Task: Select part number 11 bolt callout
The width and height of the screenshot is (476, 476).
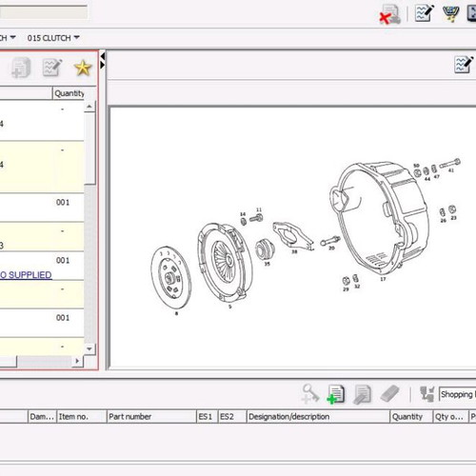Action: coord(259,209)
